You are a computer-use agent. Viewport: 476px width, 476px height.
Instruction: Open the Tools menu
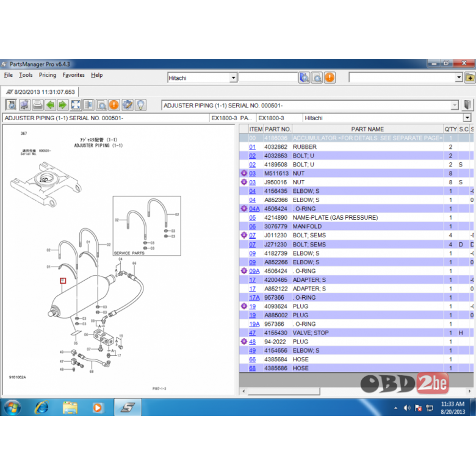click(x=26, y=75)
